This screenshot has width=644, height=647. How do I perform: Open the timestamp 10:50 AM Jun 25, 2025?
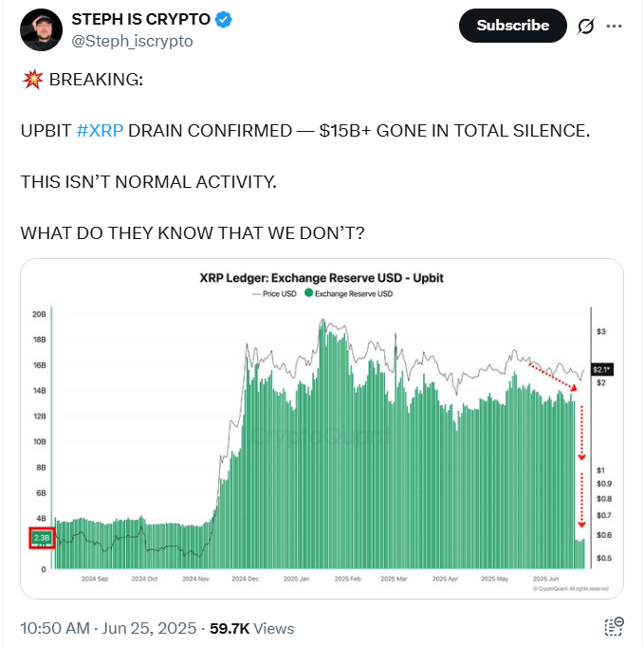click(x=108, y=628)
